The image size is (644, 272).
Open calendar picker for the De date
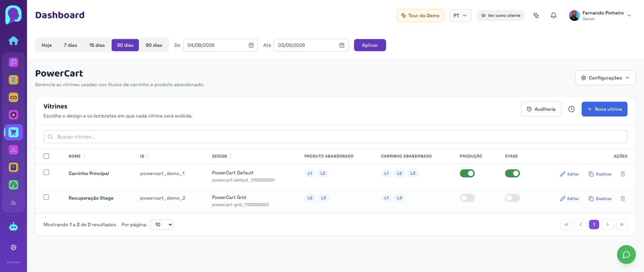click(251, 45)
